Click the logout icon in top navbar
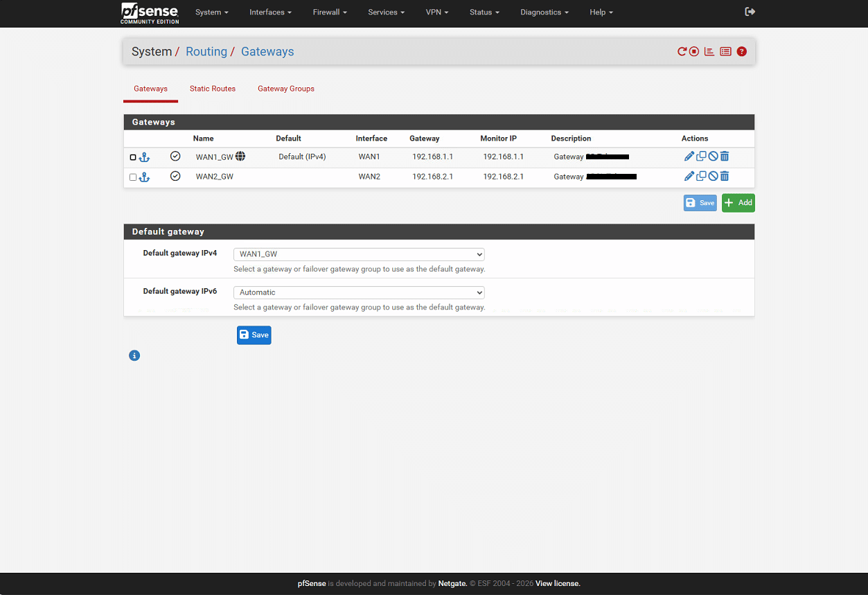Image resolution: width=868 pixels, height=595 pixels. (x=750, y=12)
